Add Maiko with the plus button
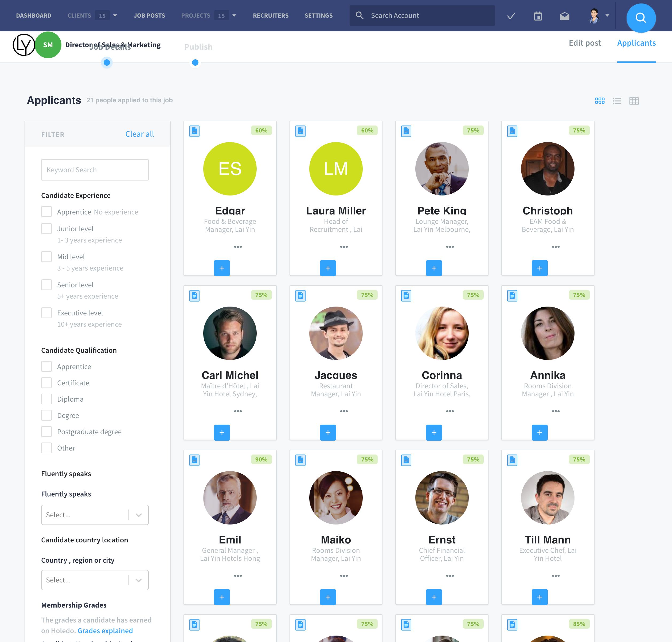Screen dimensions: 672x642 pyautogui.click(x=328, y=597)
